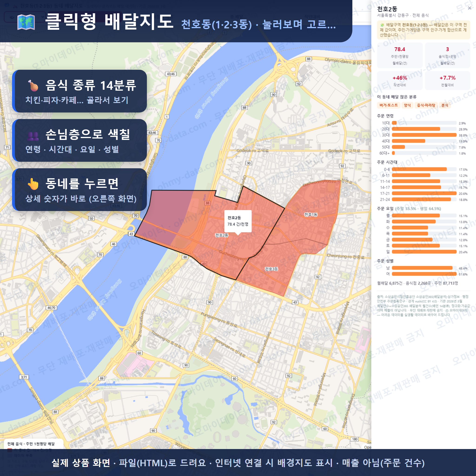This screenshot has width=476, height=476.
Task: Click the 19.9% value for 40대
Action: (x=463, y=141)
